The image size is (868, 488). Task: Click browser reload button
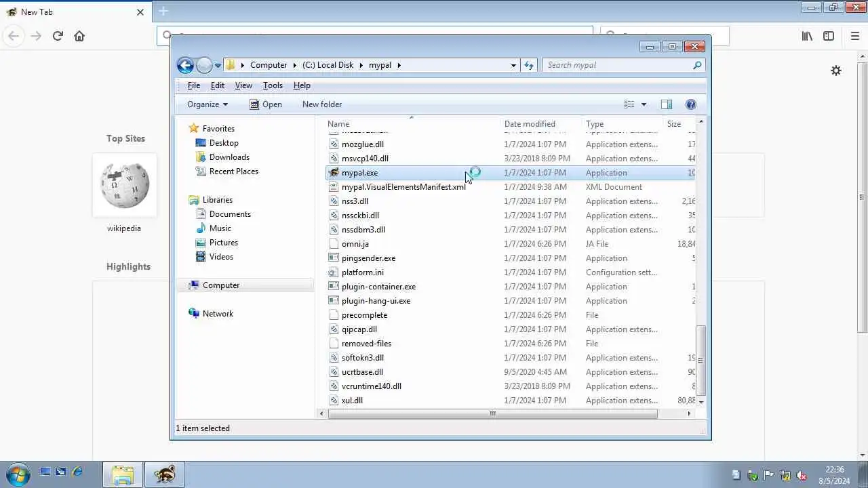click(58, 36)
